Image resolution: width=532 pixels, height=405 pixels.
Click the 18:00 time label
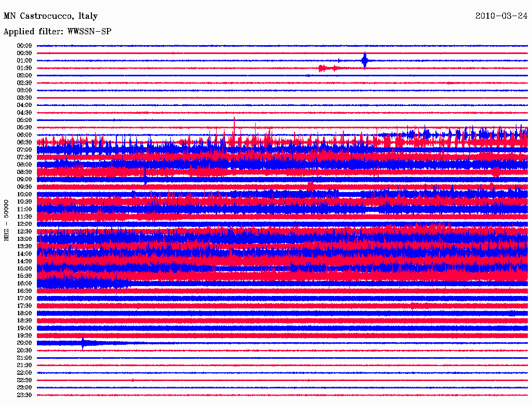point(24,314)
